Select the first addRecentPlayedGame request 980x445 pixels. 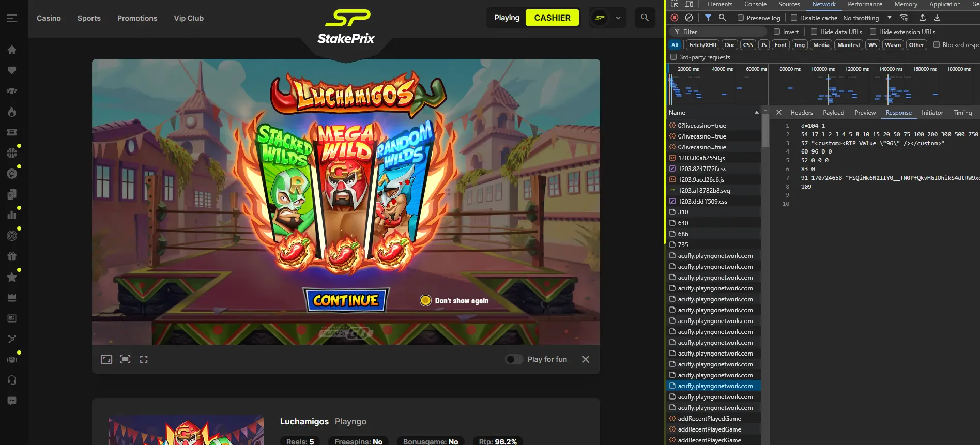coord(713,419)
